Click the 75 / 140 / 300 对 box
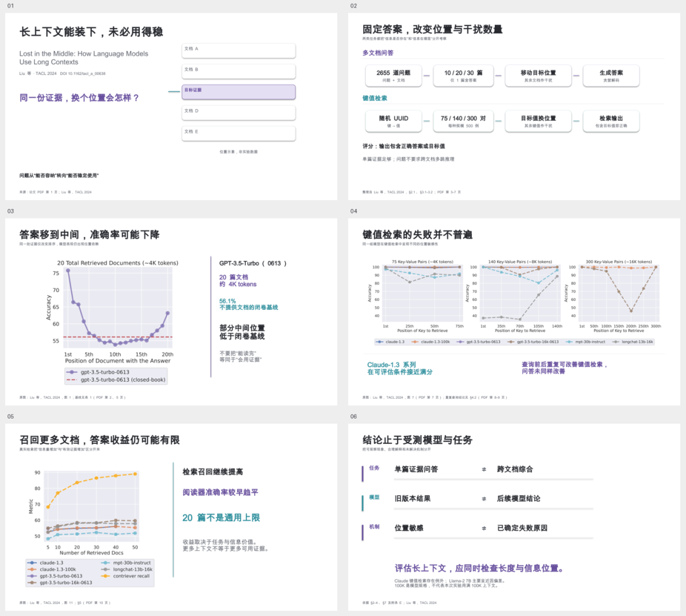The width and height of the screenshot is (686, 616). coord(463,121)
